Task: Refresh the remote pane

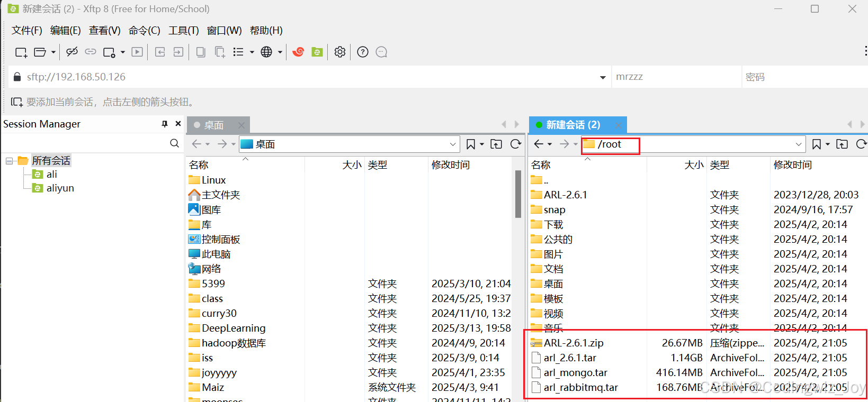Action: pos(862,144)
